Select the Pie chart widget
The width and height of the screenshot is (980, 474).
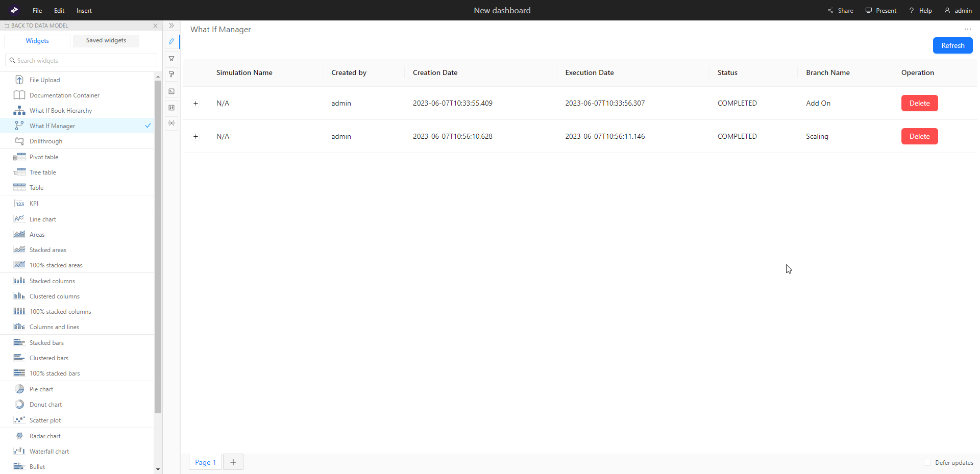tap(41, 389)
